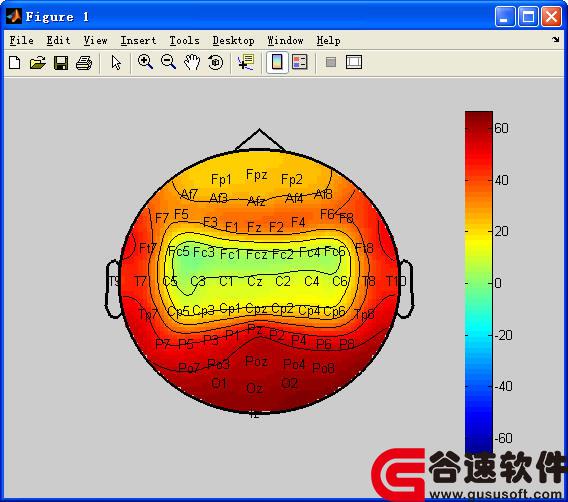Image resolution: width=568 pixels, height=502 pixels.
Task: Click the Fcz electrode label
Action: [x=256, y=254]
